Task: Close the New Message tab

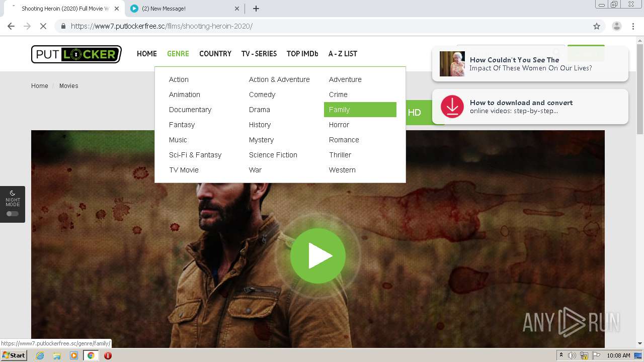Action: pos(237,9)
